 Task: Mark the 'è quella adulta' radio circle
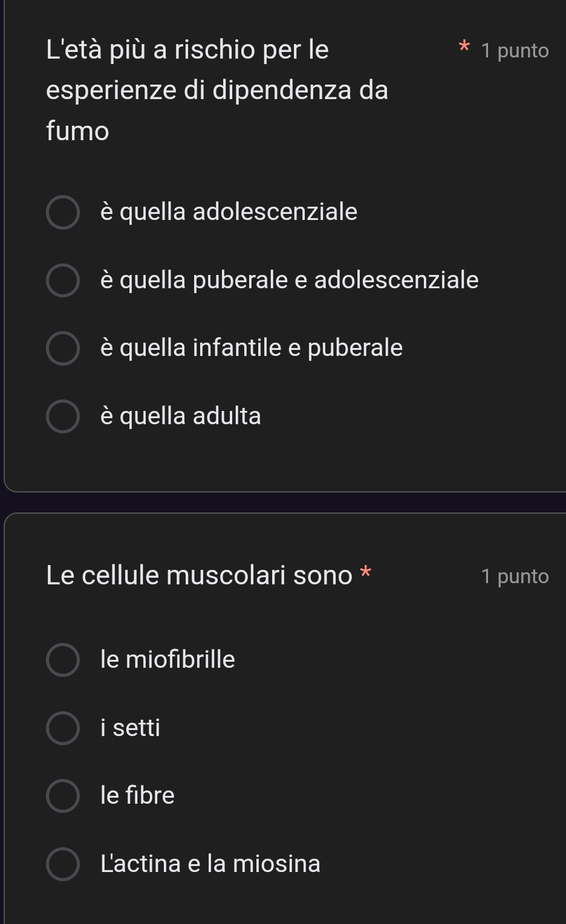(63, 416)
